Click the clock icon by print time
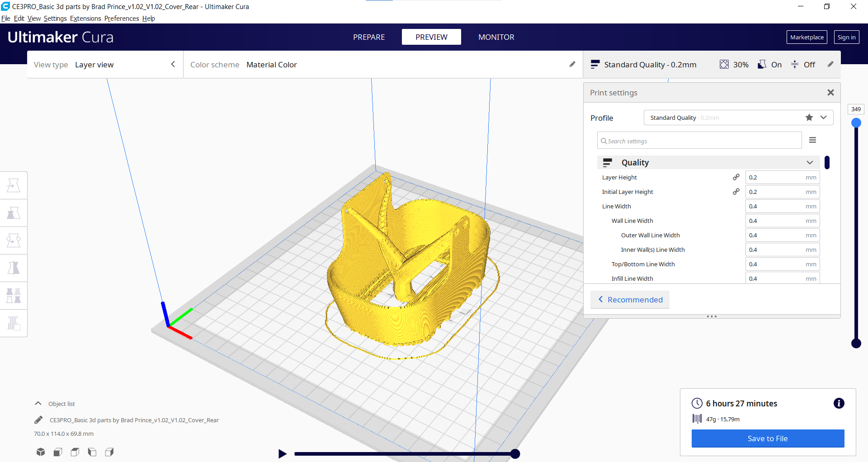 click(x=697, y=403)
